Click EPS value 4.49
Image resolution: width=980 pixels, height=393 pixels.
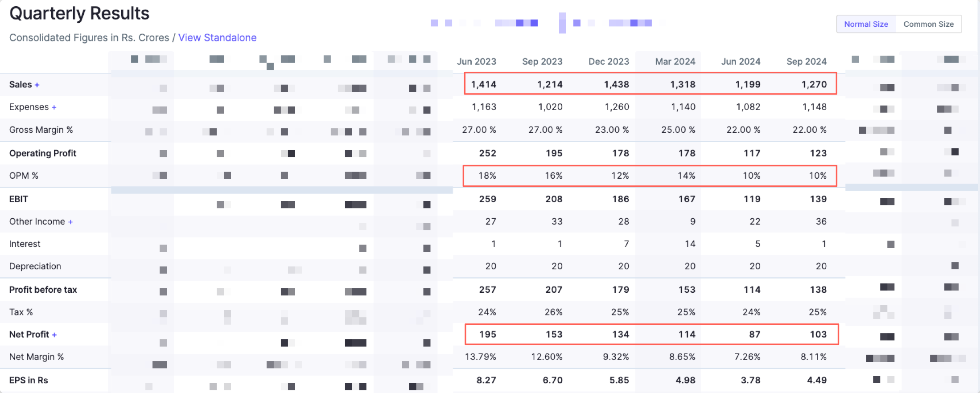tap(817, 380)
